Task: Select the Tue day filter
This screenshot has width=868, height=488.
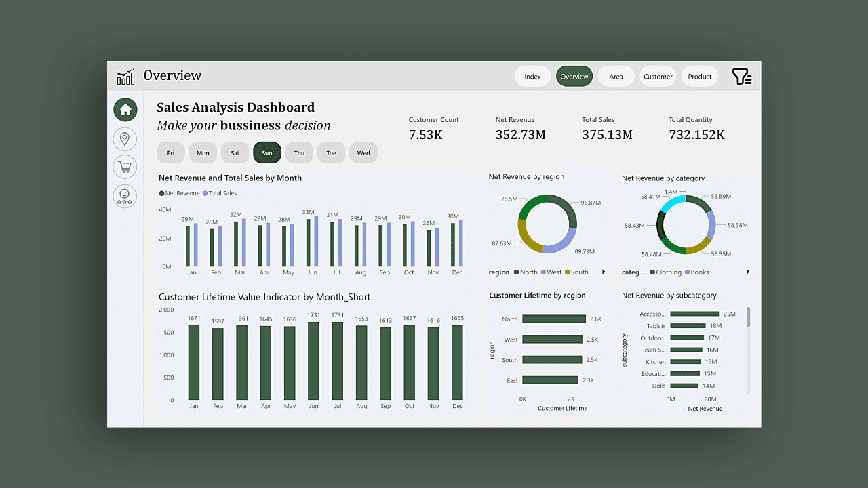Action: point(332,152)
